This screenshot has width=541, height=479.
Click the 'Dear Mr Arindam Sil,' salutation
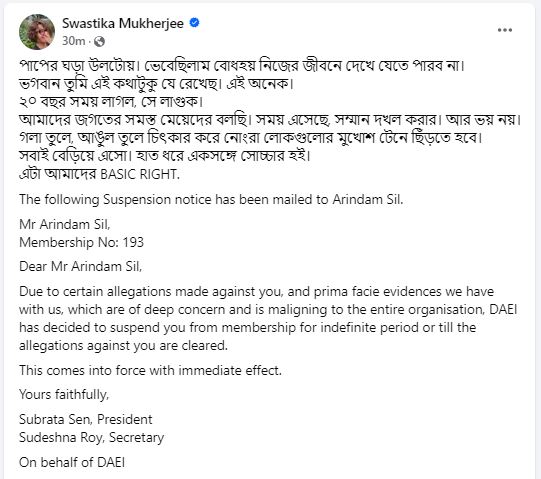(x=80, y=266)
